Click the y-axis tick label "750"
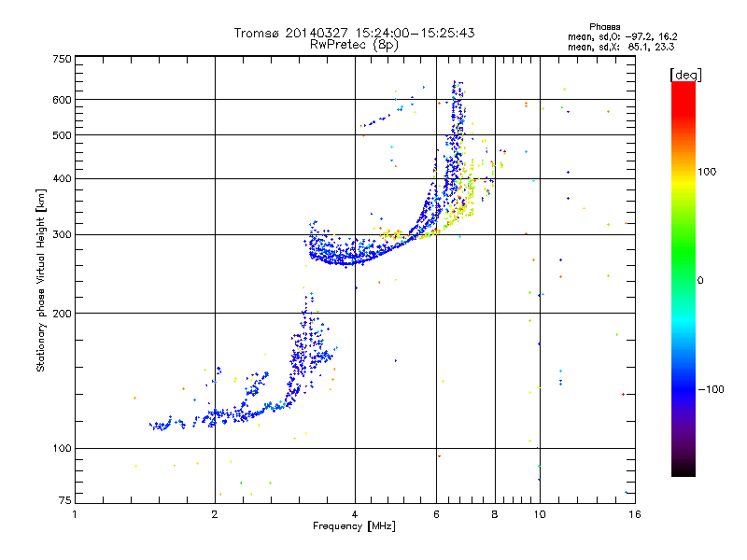This screenshot has width=747, height=560. tap(62, 59)
